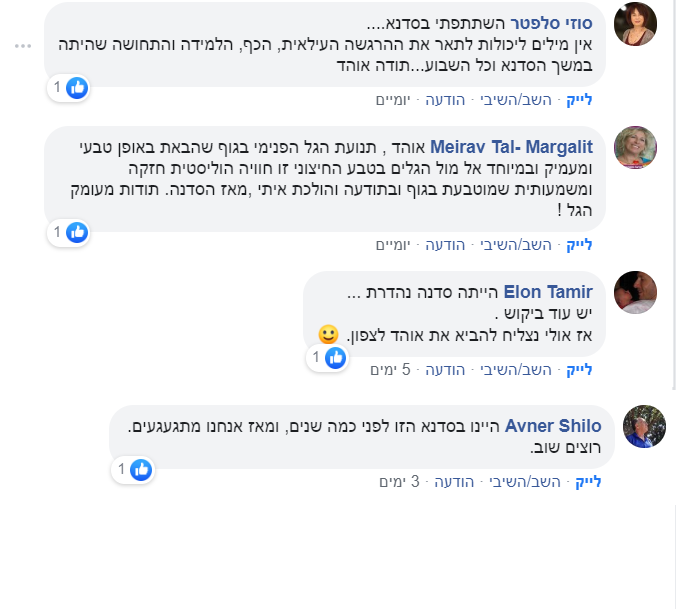Viewport: 676px width, 609px height.
Task: Click like reaction icon on Avner Shilo comment
Action: pyautogui.click(x=141, y=470)
